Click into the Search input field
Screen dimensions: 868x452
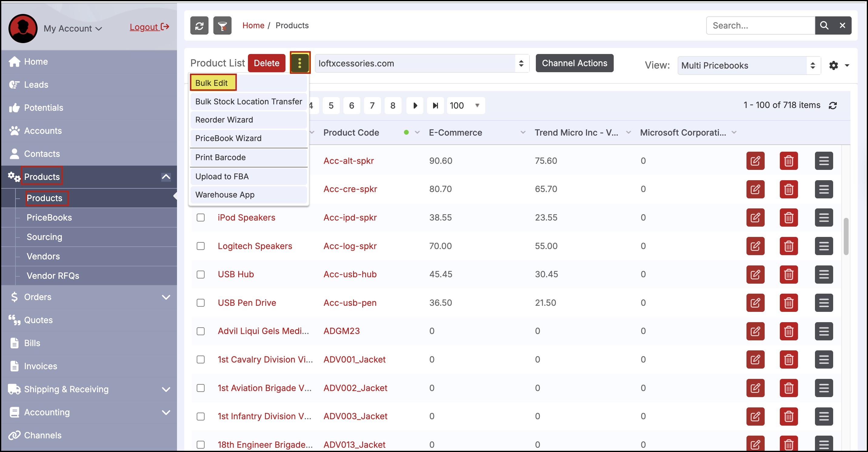[x=760, y=26]
